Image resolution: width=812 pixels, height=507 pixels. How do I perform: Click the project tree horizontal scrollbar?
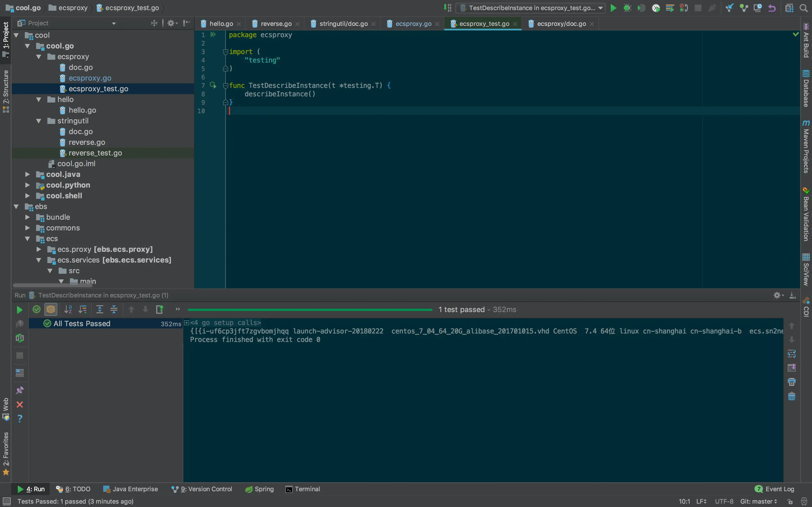(x=53, y=285)
